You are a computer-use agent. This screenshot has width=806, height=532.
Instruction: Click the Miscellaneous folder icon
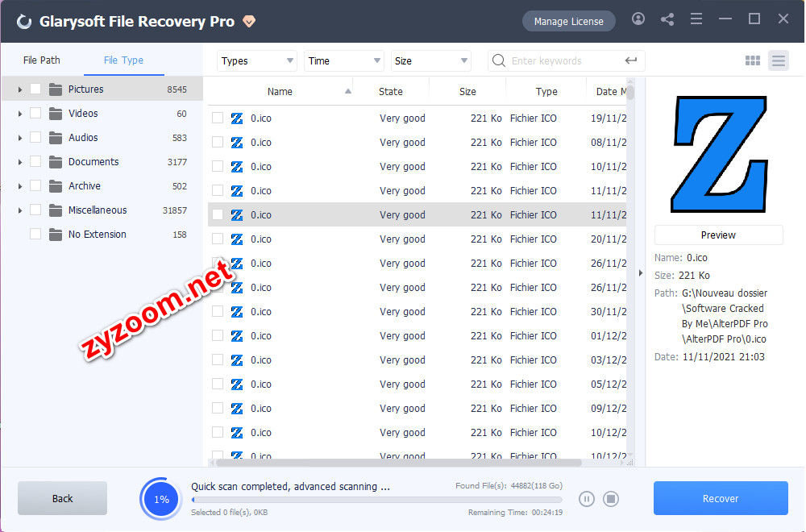tap(56, 210)
